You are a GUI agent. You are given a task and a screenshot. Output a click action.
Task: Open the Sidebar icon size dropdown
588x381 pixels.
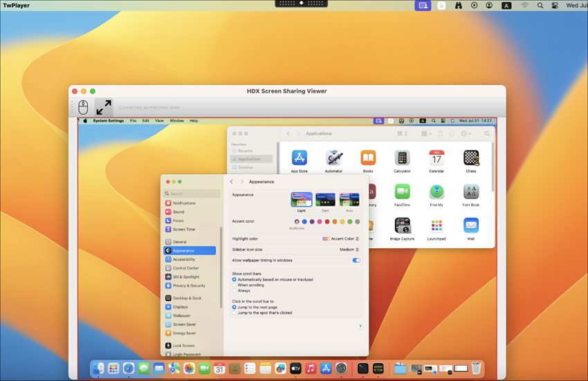(349, 250)
